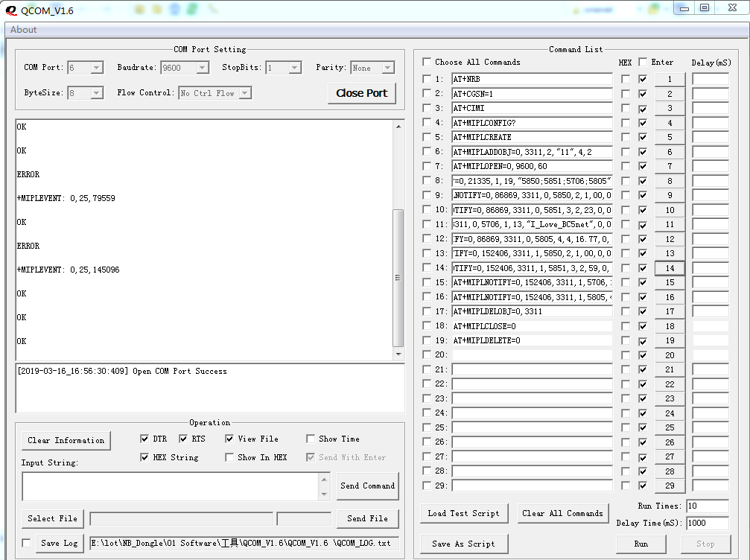Click send button 2 for AT+CGSN=1
This screenshot has width=750, height=560.
(x=670, y=94)
